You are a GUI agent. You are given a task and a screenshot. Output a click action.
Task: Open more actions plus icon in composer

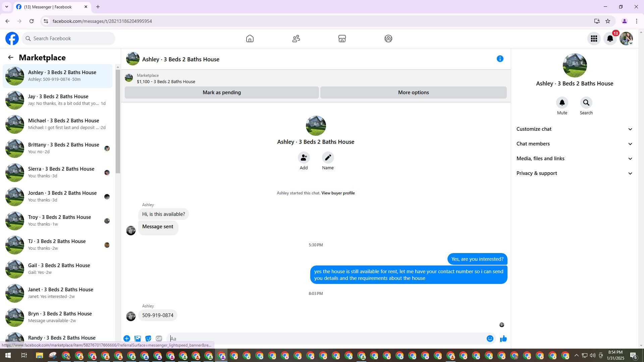tap(127, 339)
